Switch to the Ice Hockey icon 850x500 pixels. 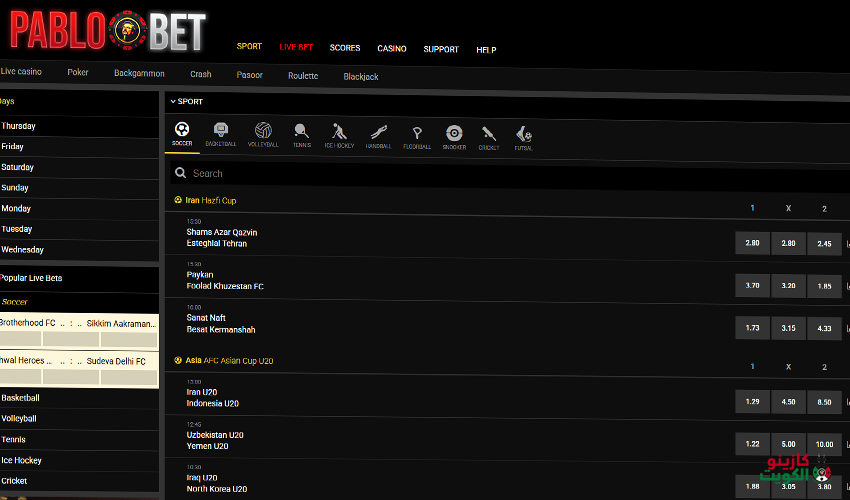click(x=339, y=134)
